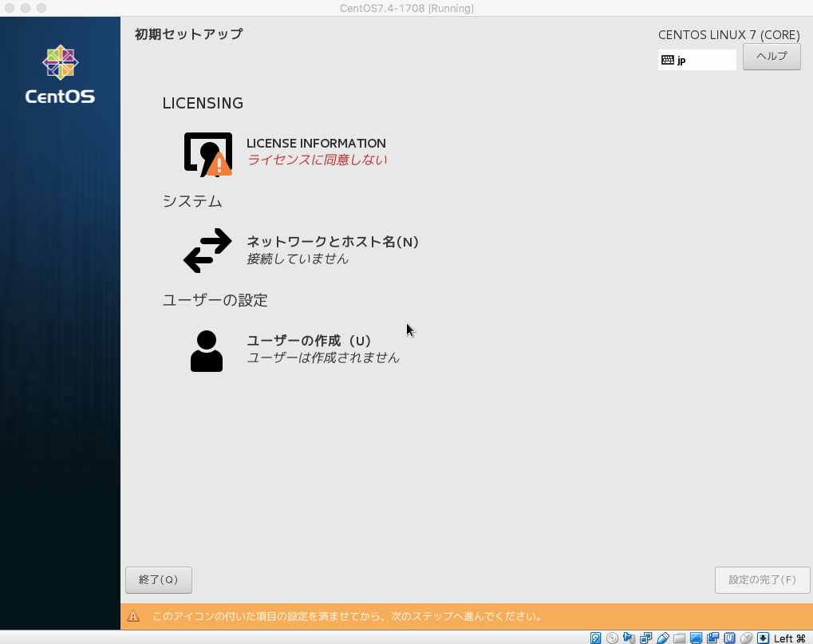Click the hard disk status icon

tap(594, 638)
